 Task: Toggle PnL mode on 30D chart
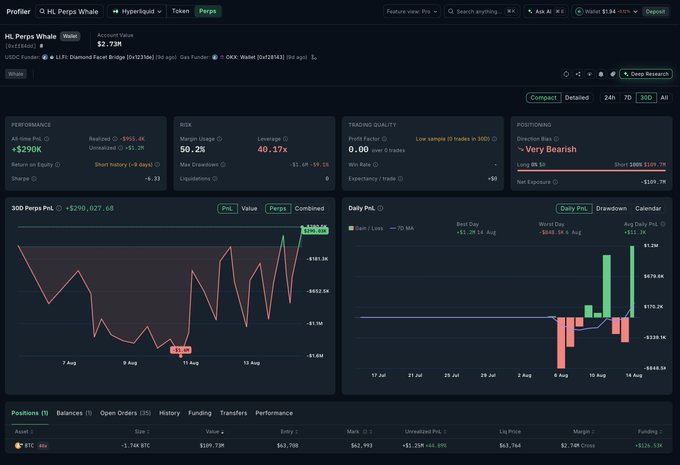click(x=227, y=209)
